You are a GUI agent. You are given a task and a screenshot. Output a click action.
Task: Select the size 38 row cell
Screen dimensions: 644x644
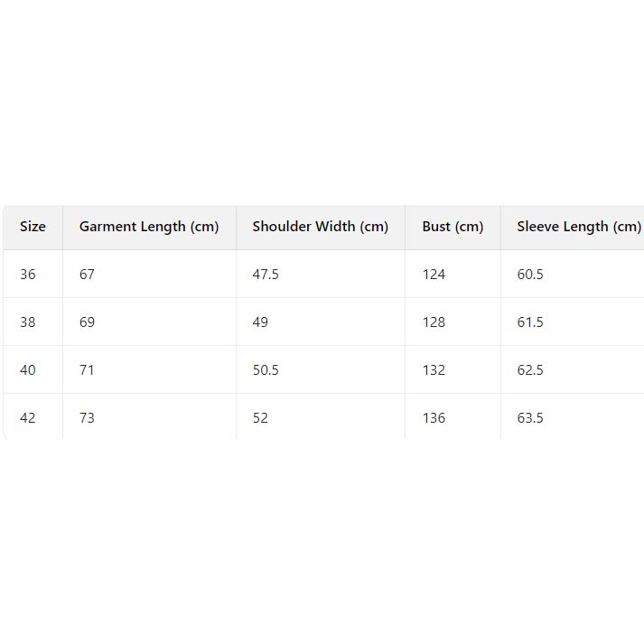[x=28, y=322]
